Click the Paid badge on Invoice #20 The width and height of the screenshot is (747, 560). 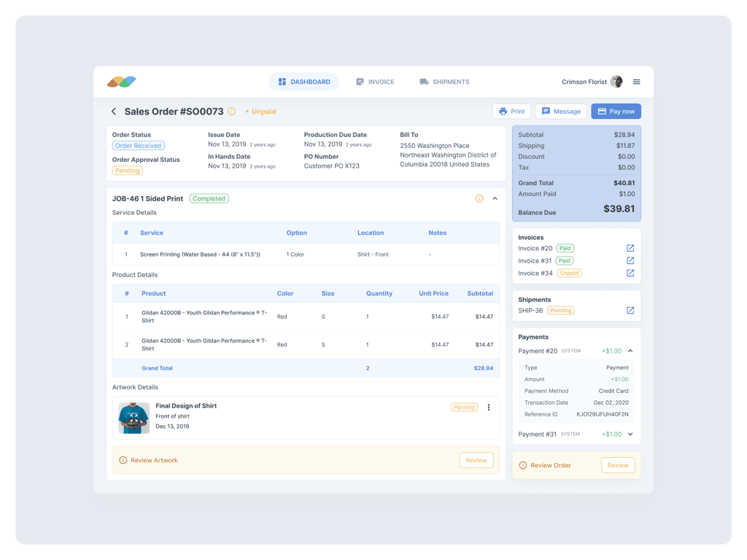565,248
